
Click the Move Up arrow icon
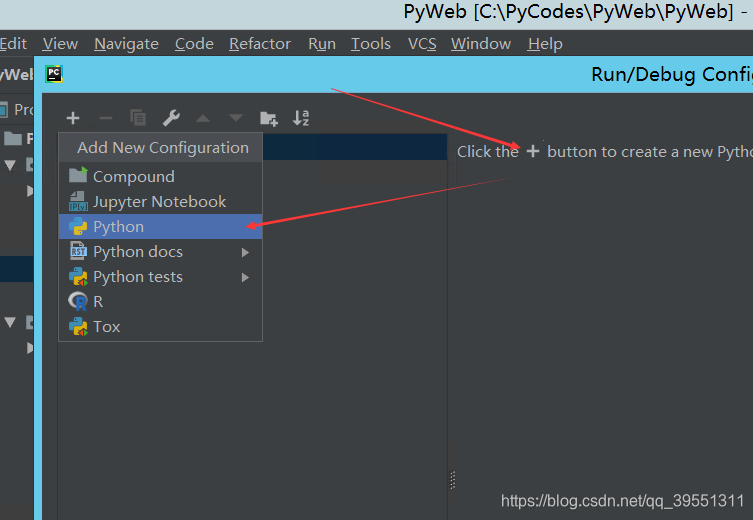click(203, 118)
